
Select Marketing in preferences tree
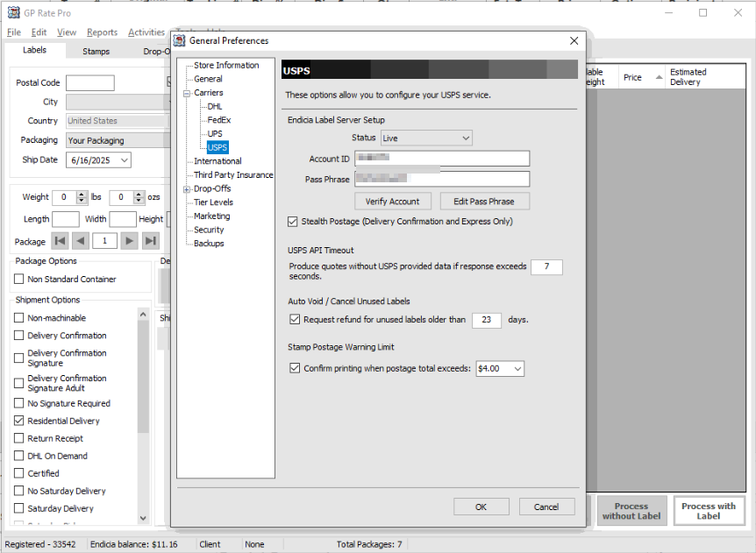click(x=211, y=216)
